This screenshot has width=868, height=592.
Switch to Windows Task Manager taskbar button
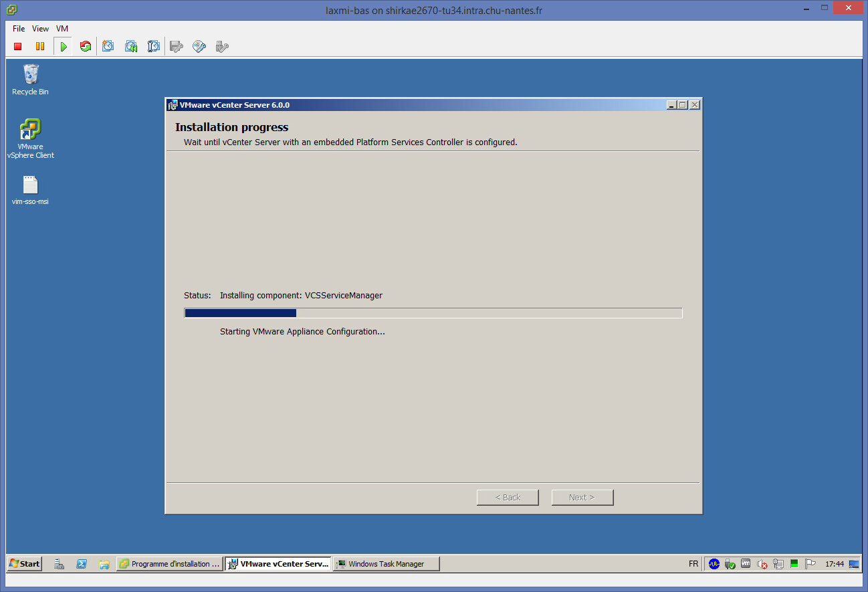pos(387,564)
